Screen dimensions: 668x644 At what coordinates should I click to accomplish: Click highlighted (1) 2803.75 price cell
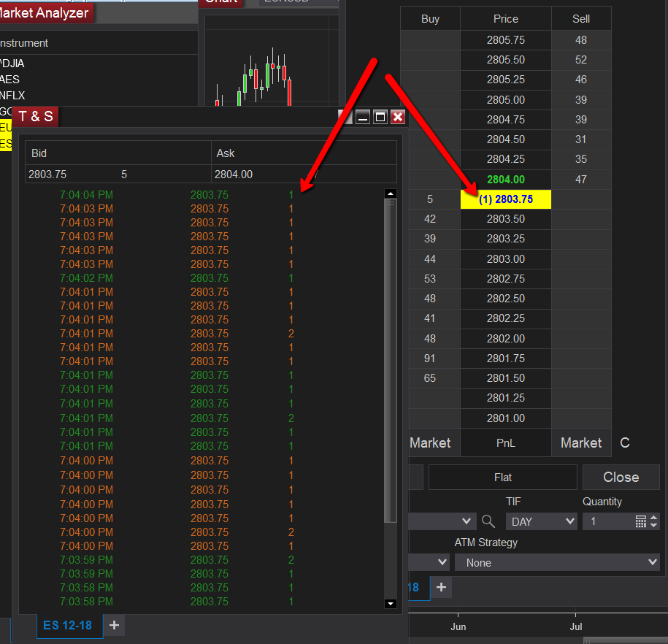(506, 199)
